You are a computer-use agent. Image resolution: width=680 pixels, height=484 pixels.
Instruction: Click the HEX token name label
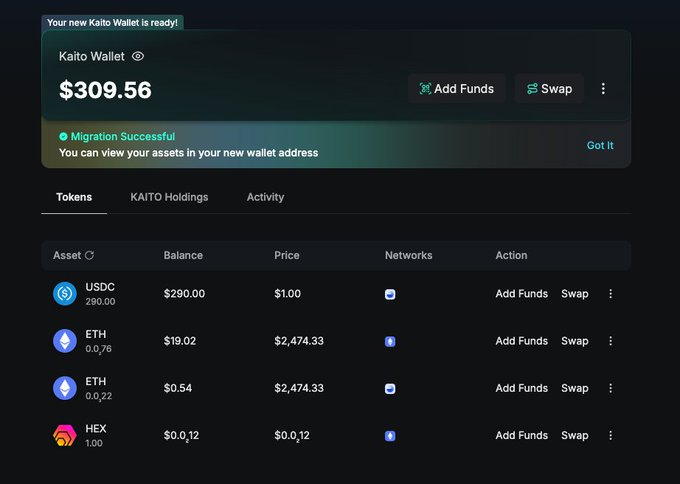click(96, 428)
